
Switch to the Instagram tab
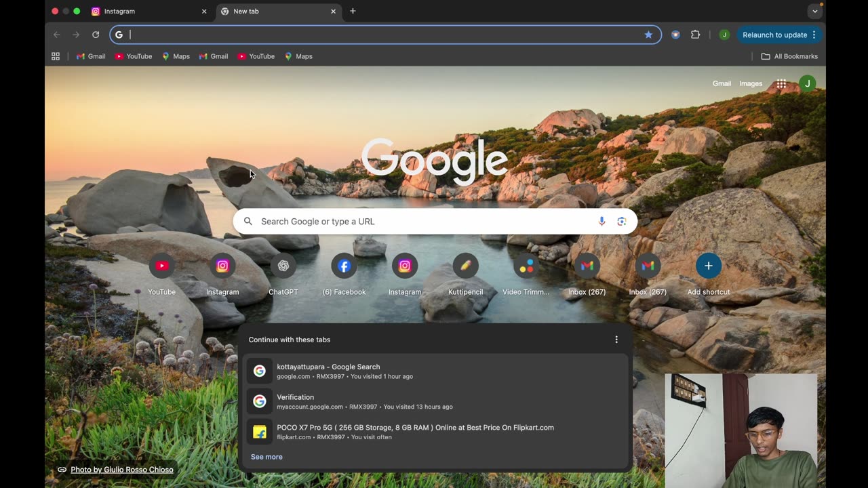(x=149, y=12)
